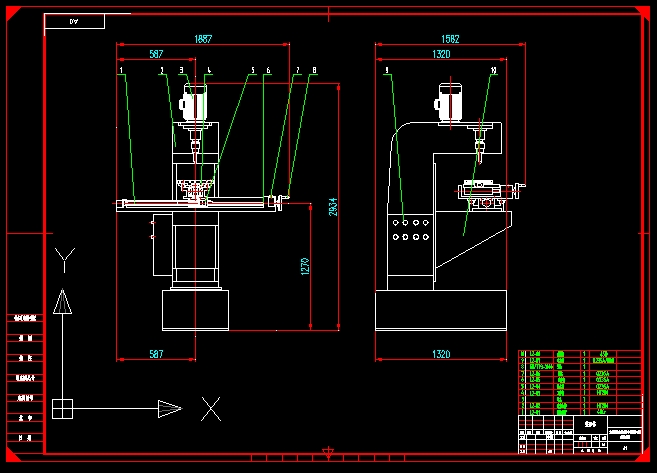Select part balloon number 1
The image size is (657, 473).
pos(122,70)
